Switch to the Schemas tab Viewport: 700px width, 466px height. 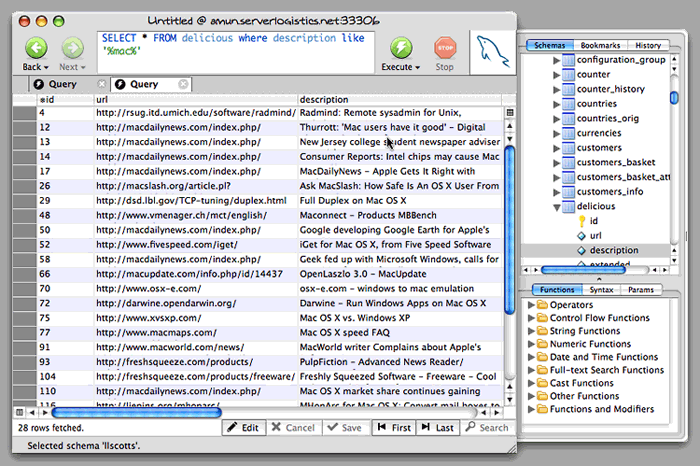click(550, 45)
